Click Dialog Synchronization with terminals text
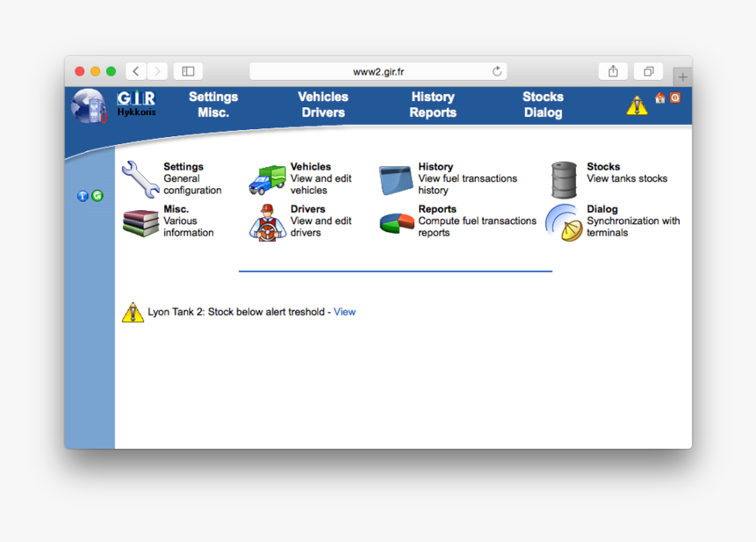Image resolution: width=756 pixels, height=542 pixels. pos(633,221)
